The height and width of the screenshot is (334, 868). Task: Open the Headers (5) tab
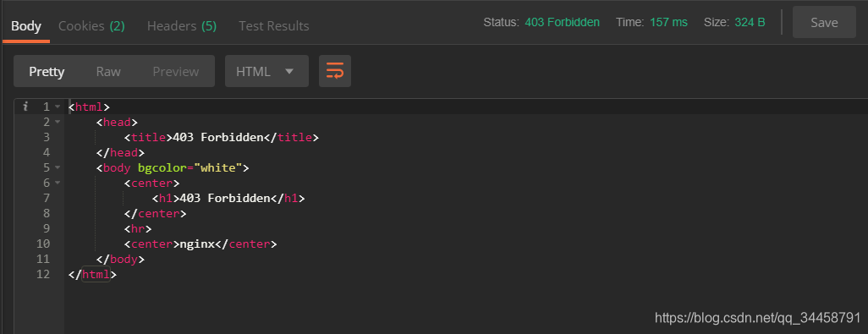182,25
